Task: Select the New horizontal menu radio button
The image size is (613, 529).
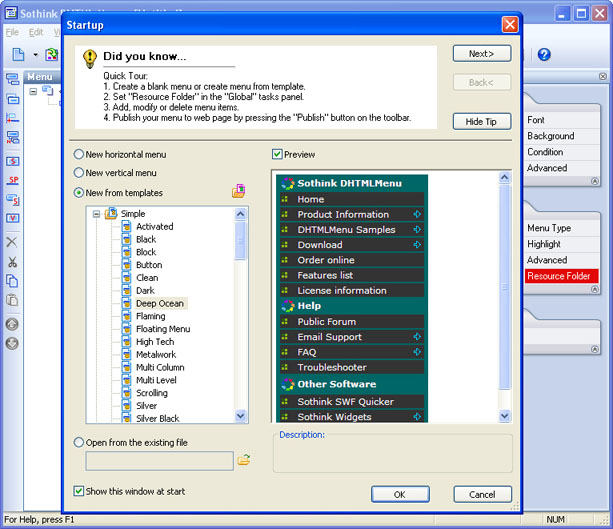Action: (x=79, y=155)
